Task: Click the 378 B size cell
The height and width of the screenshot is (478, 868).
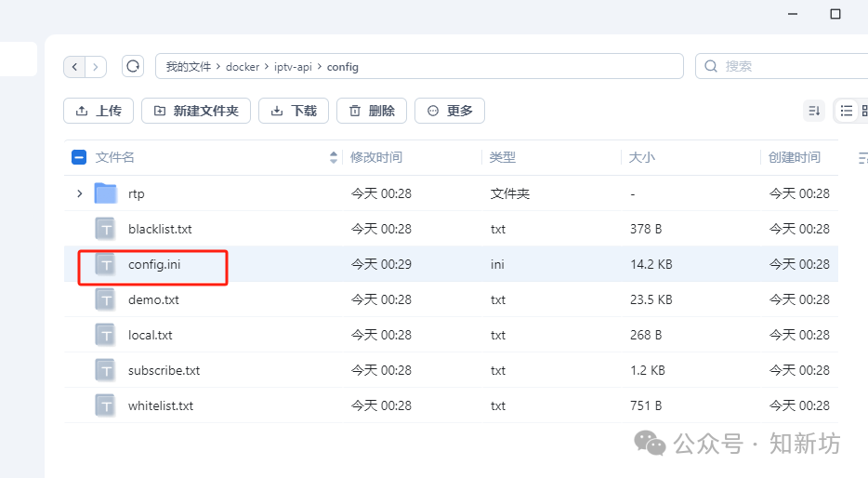Action: pyautogui.click(x=646, y=229)
